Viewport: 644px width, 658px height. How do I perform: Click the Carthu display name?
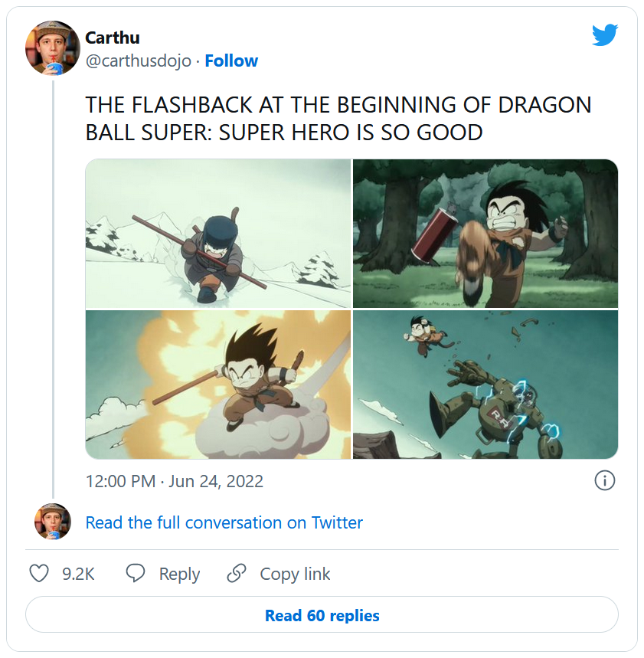[112, 38]
